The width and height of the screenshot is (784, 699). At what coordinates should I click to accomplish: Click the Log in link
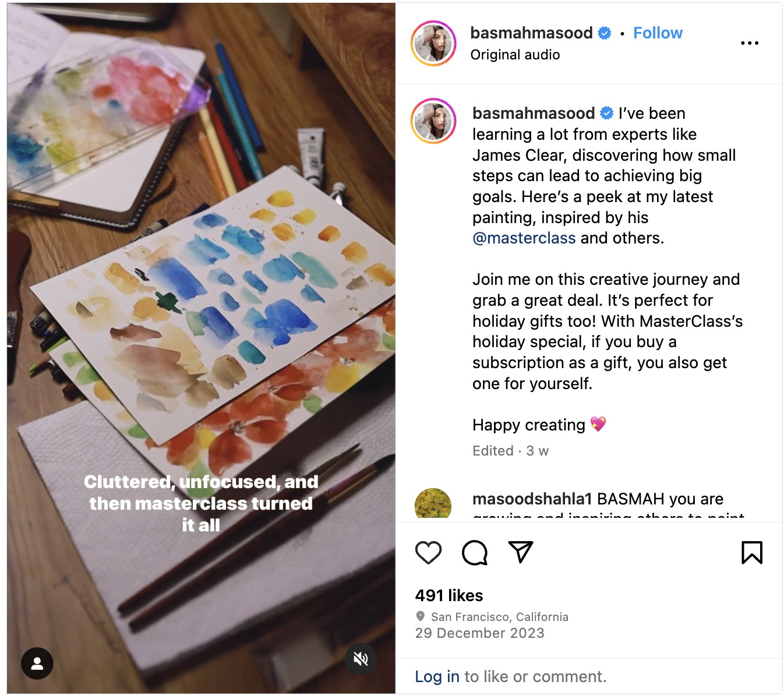(437, 677)
